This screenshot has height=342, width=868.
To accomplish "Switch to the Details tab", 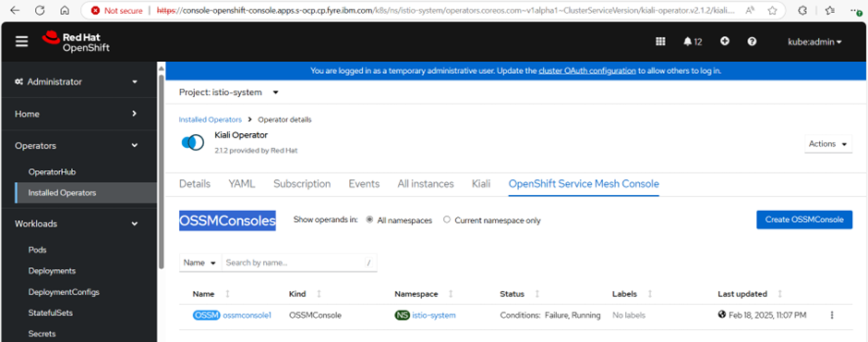I will (195, 183).
